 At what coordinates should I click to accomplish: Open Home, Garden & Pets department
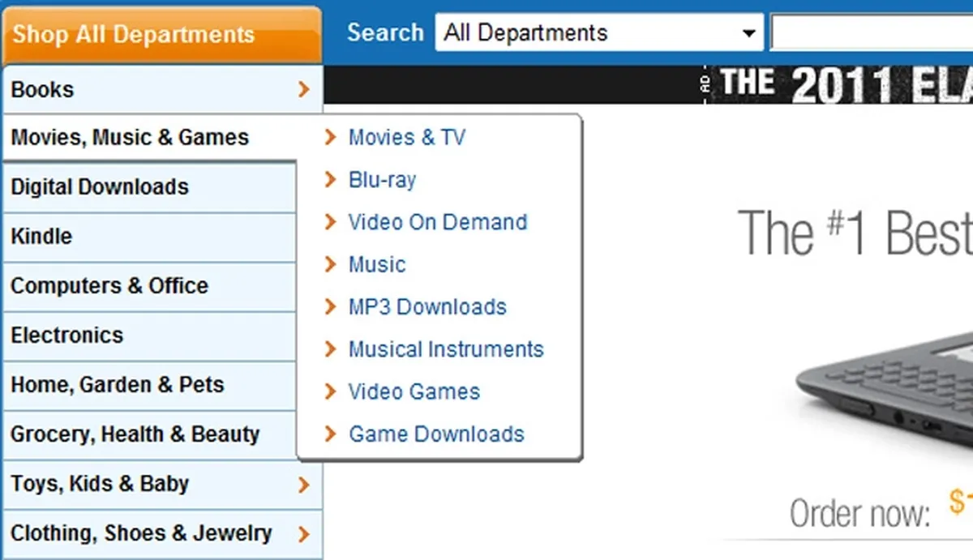pyautogui.click(x=149, y=385)
